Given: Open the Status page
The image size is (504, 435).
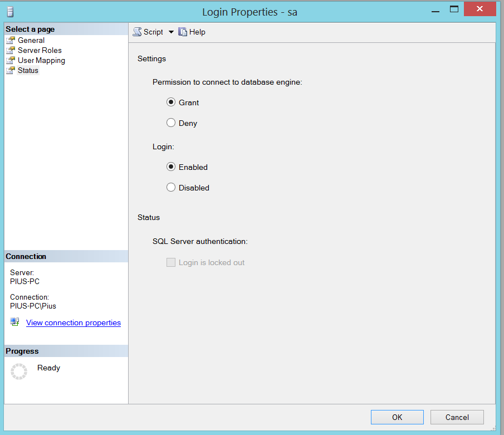Looking at the screenshot, I should [x=28, y=70].
